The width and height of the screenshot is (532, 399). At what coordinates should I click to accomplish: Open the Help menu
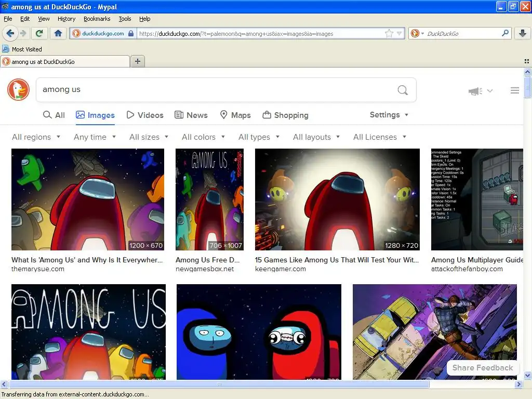[144, 19]
